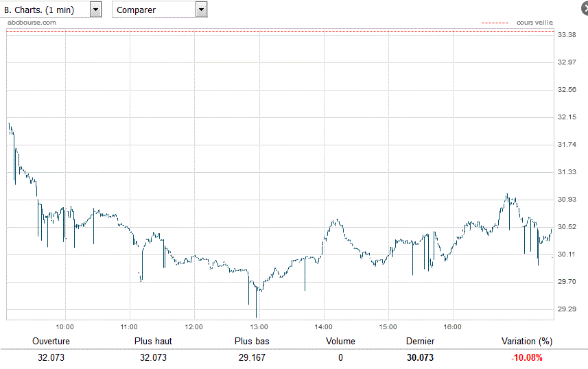
Task: Click the arrow of the Comparer dropdown
Action: (202, 10)
